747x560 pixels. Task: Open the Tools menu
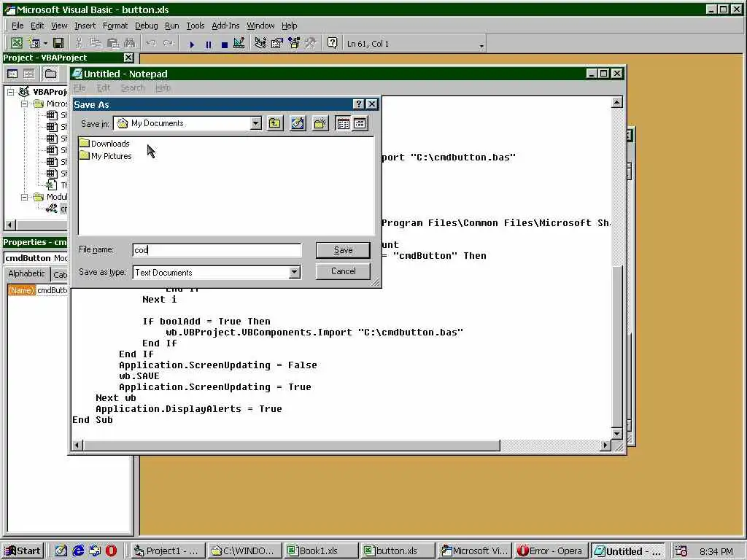(x=196, y=26)
